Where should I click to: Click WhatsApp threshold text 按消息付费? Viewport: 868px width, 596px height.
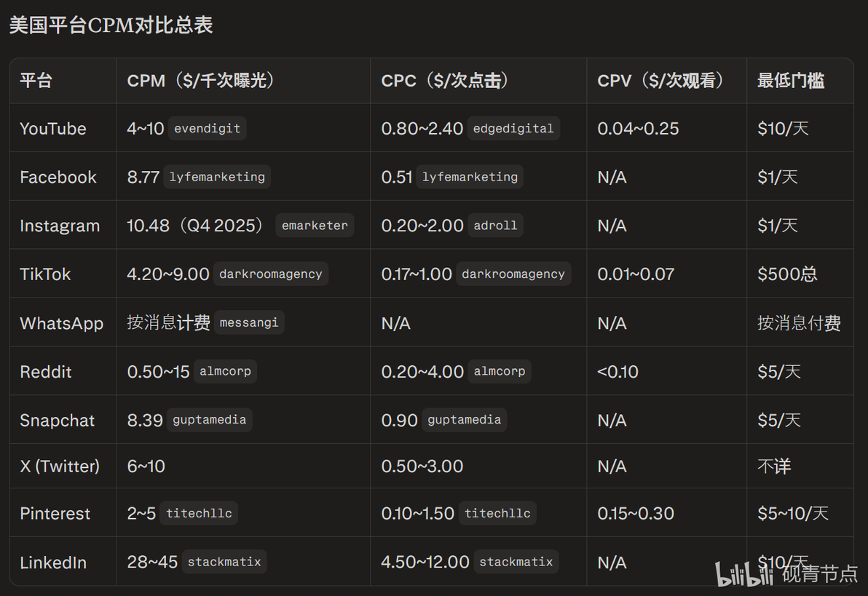pos(800,322)
